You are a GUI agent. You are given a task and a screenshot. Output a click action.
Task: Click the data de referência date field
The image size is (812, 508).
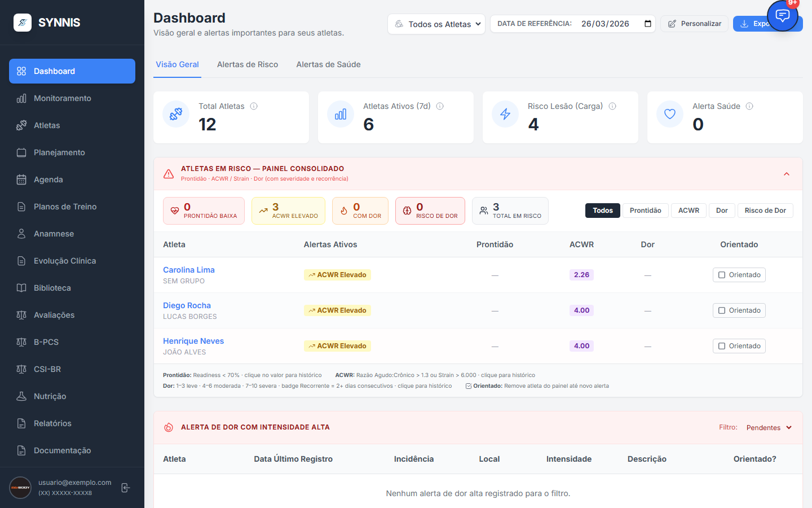[573, 24]
